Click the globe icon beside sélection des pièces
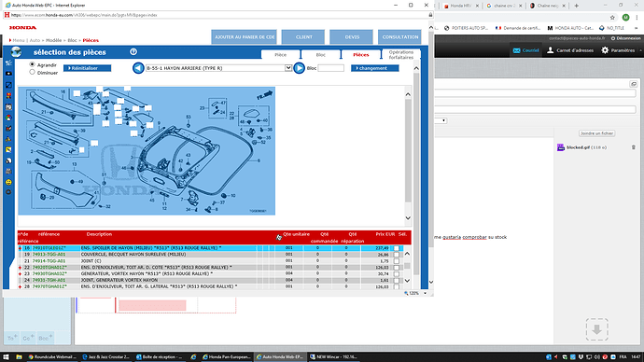The image size is (644, 362). (16, 51)
